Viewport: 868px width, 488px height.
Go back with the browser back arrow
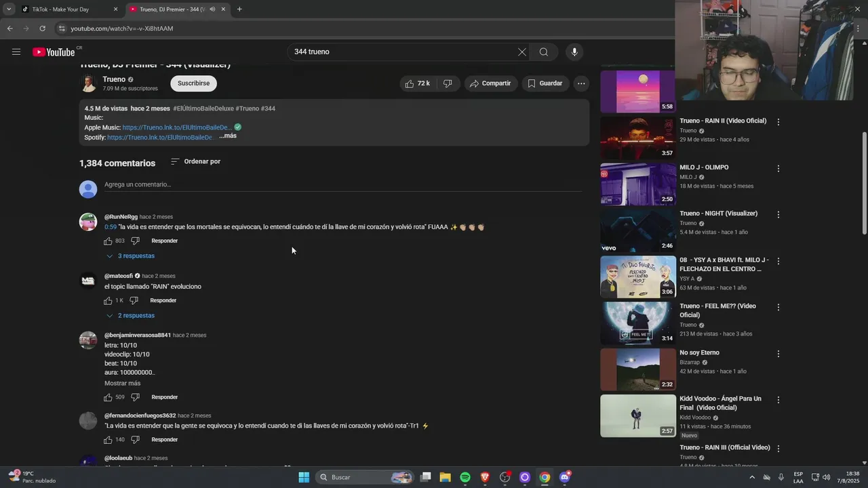click(10, 28)
